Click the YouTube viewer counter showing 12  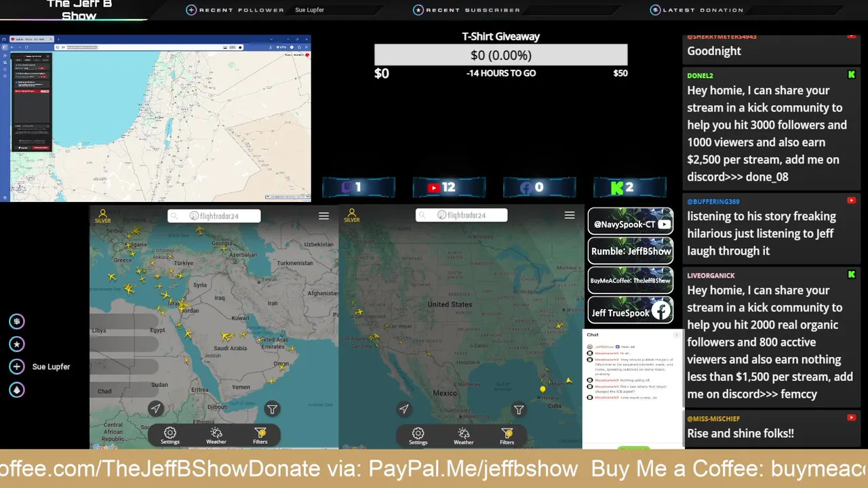point(449,188)
